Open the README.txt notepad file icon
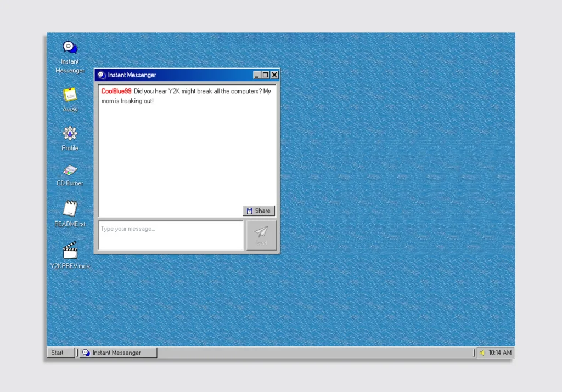 70,208
